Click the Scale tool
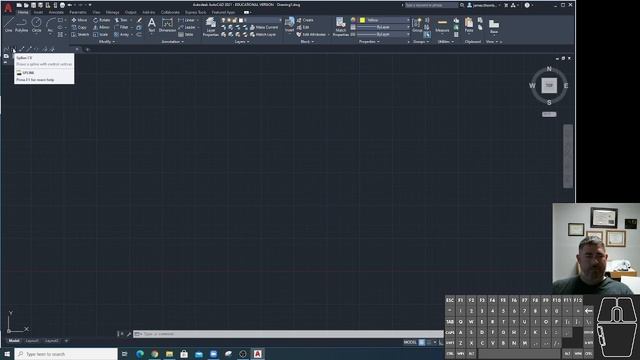640x360 pixels. click(x=100, y=35)
